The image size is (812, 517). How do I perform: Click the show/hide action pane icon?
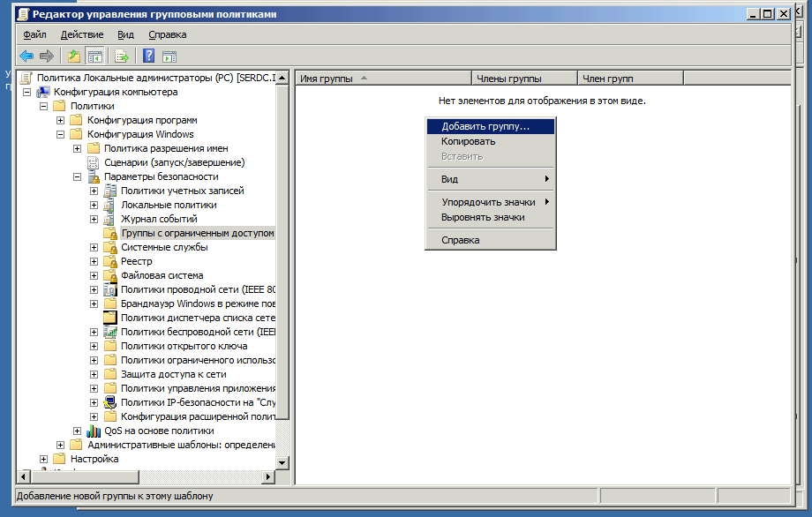click(169, 56)
